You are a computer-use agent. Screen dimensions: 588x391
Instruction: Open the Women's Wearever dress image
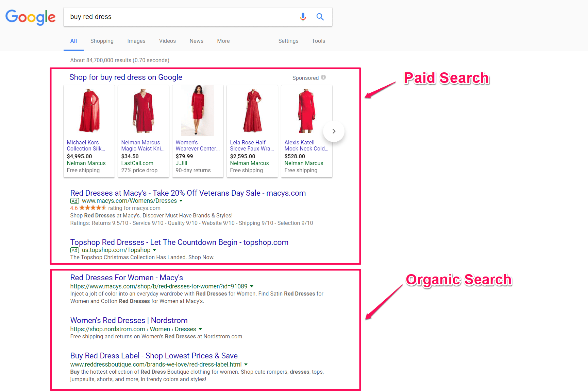tap(198, 111)
